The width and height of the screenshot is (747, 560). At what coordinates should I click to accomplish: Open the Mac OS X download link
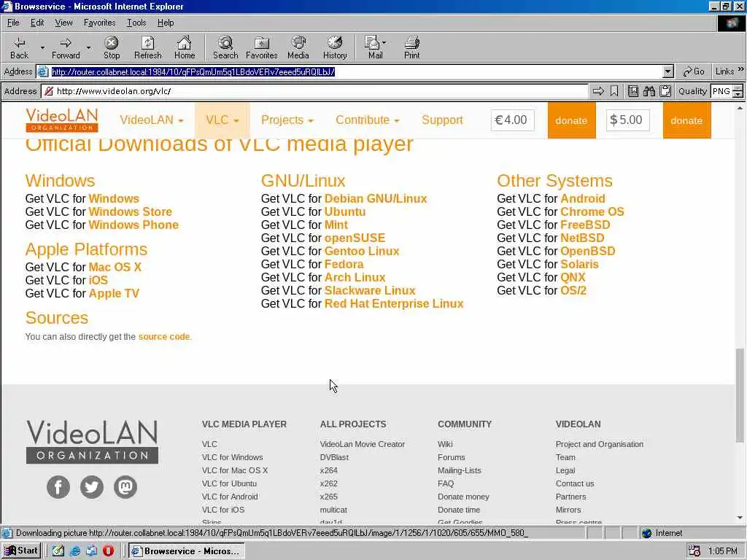[x=115, y=267]
